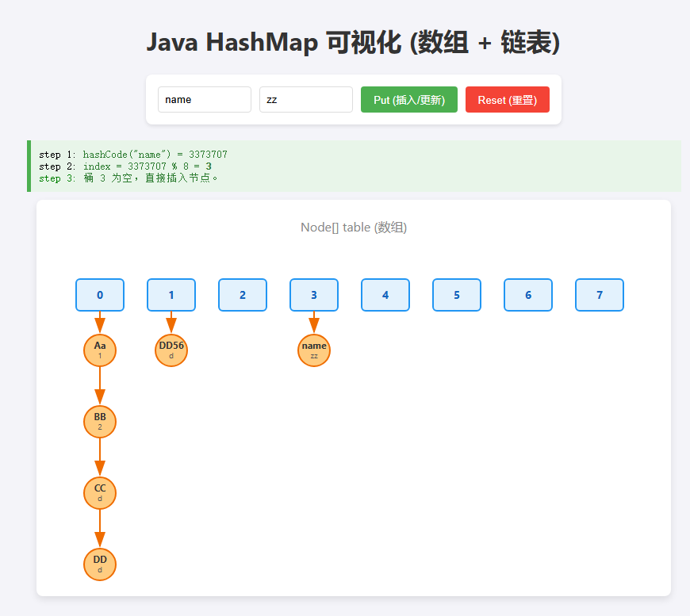Select empty array bucket 7
This screenshot has width=690, height=616.
pyautogui.click(x=600, y=295)
